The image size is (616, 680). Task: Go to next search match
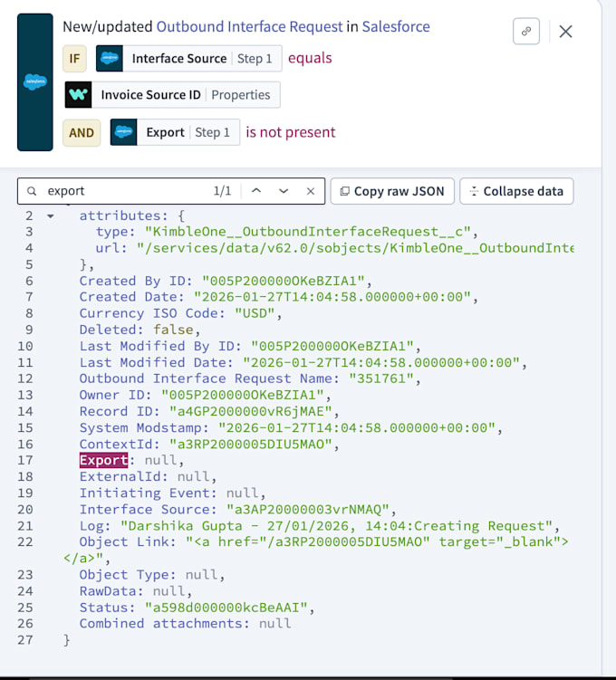coord(284,191)
